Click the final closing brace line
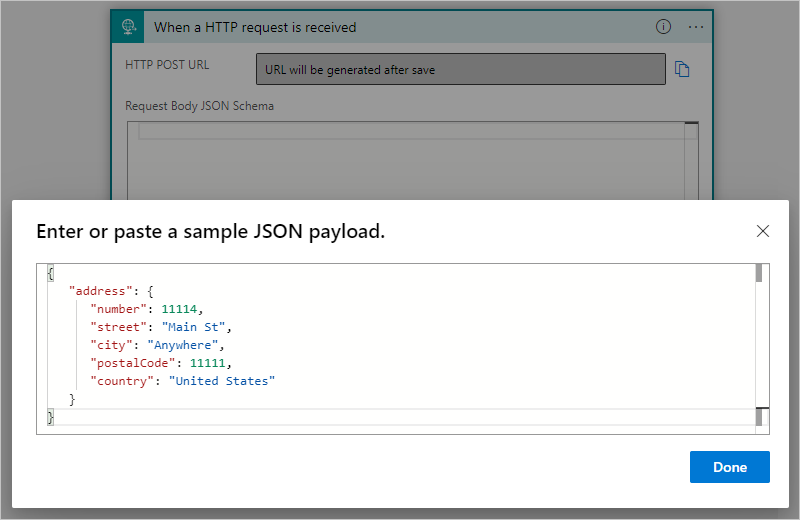The height and width of the screenshot is (520, 800). click(51, 417)
